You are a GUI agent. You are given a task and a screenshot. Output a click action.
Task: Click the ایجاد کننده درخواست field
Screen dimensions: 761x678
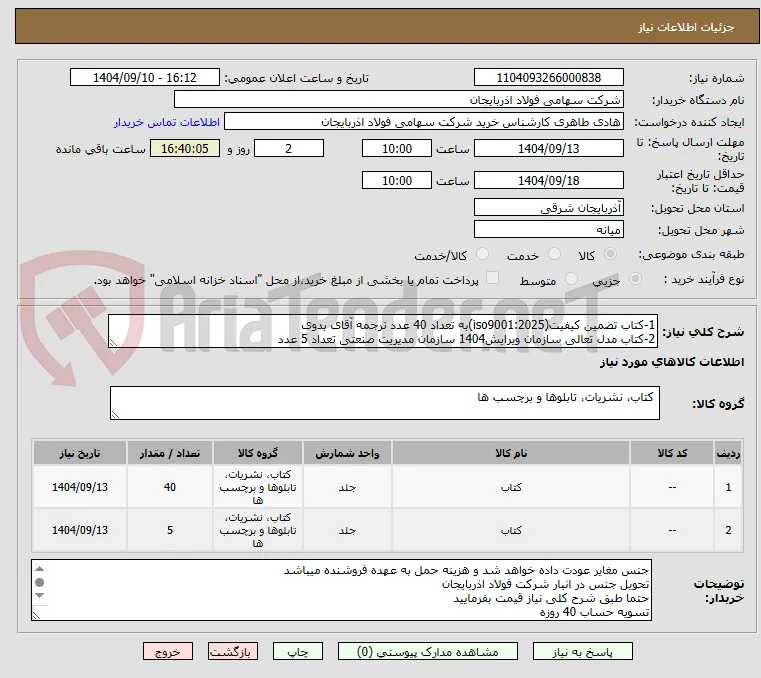click(x=424, y=122)
